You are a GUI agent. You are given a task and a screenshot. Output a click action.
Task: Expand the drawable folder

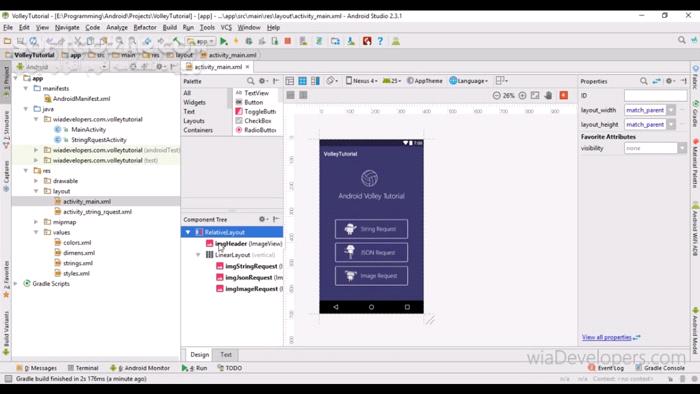[36, 181]
